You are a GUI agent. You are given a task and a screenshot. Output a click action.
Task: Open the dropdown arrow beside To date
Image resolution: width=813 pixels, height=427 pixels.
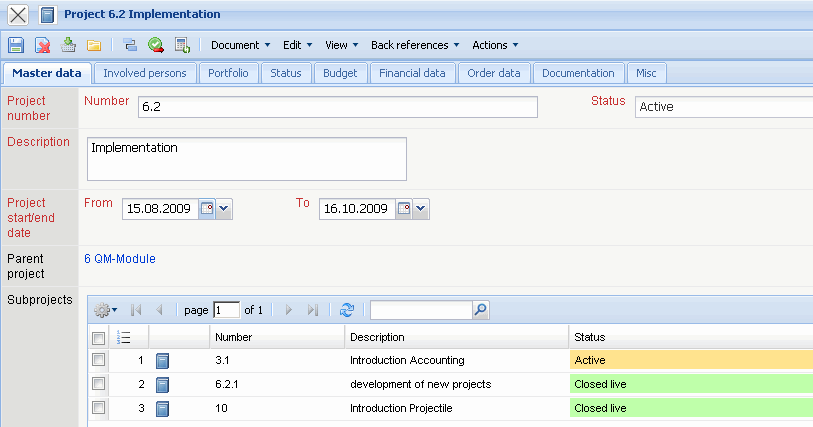coord(421,208)
